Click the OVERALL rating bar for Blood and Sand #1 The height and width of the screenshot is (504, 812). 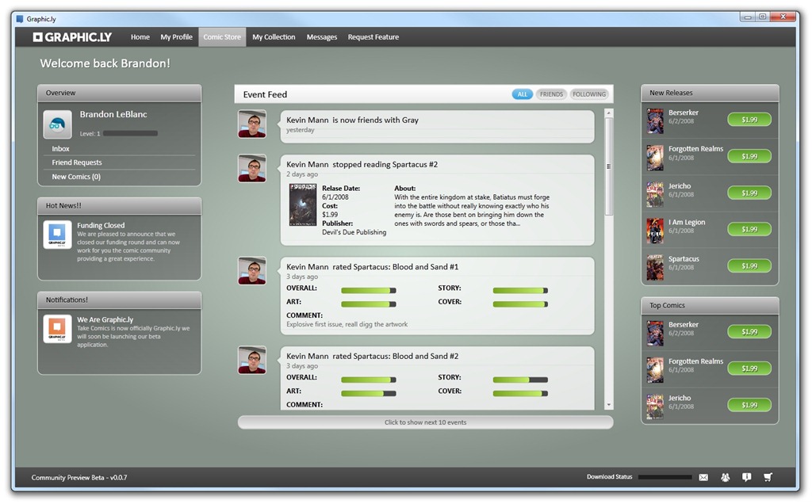click(369, 291)
